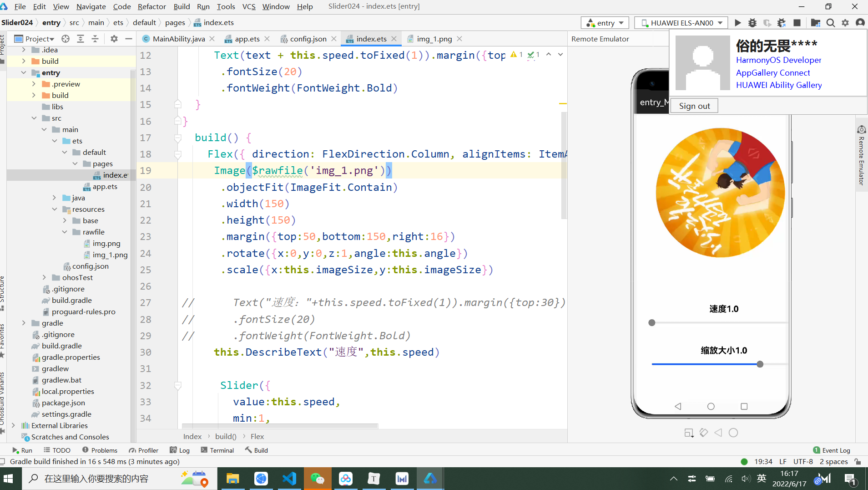Collapse all in Project tree
868x490 pixels.
pos(95,39)
